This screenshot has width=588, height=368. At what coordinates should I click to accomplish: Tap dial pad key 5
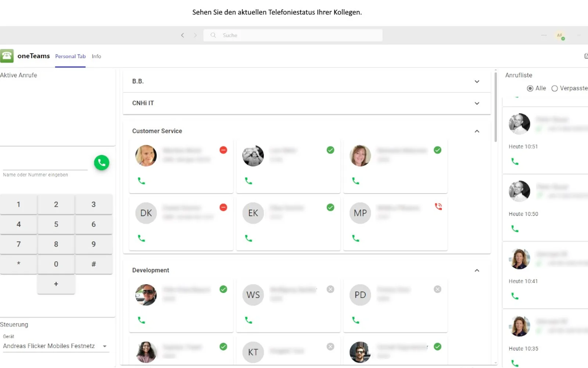[x=56, y=224]
